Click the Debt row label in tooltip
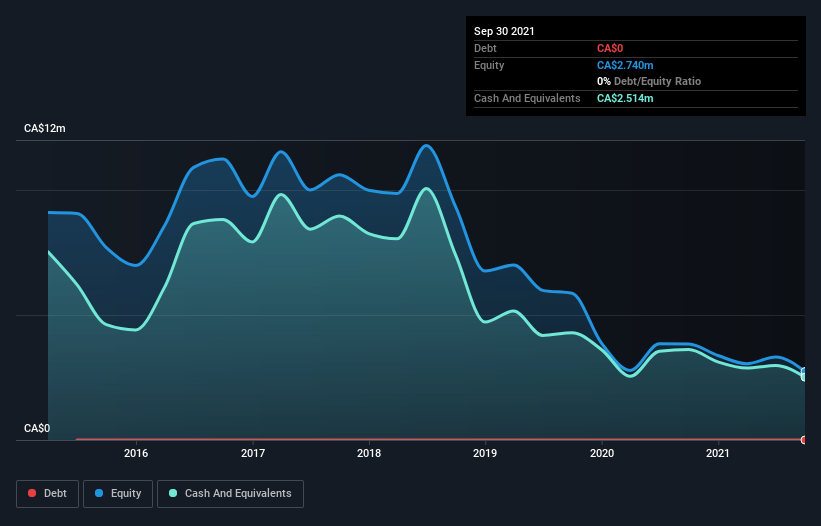Image resolution: width=821 pixels, height=526 pixels. point(485,48)
